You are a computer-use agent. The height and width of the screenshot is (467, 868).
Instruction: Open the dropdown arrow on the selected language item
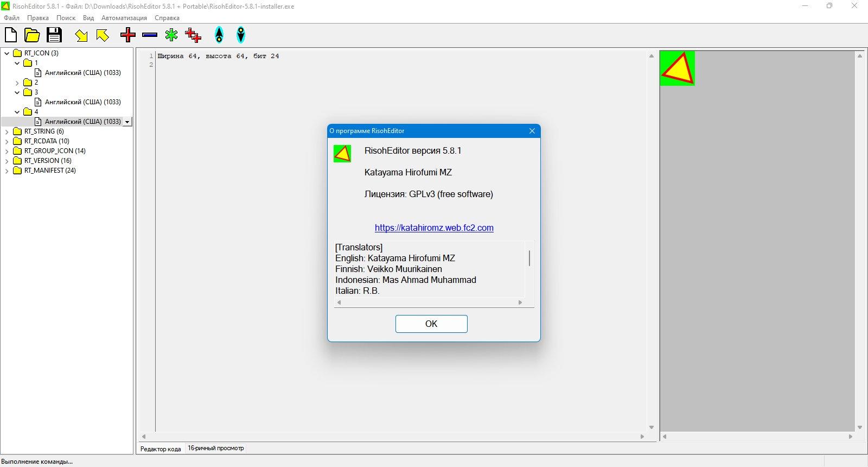tap(127, 122)
